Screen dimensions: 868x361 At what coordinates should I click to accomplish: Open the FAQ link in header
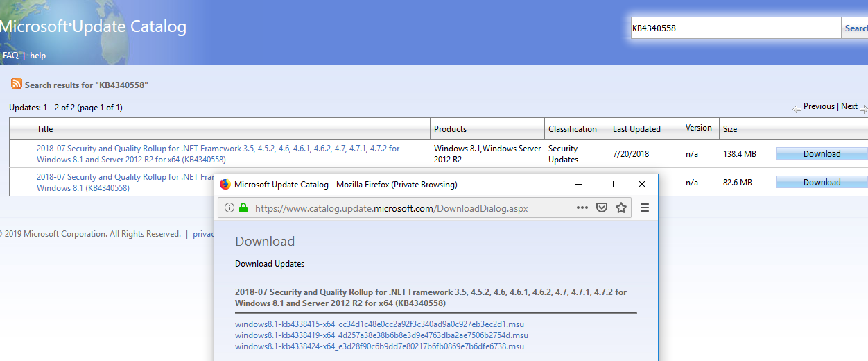(x=10, y=56)
